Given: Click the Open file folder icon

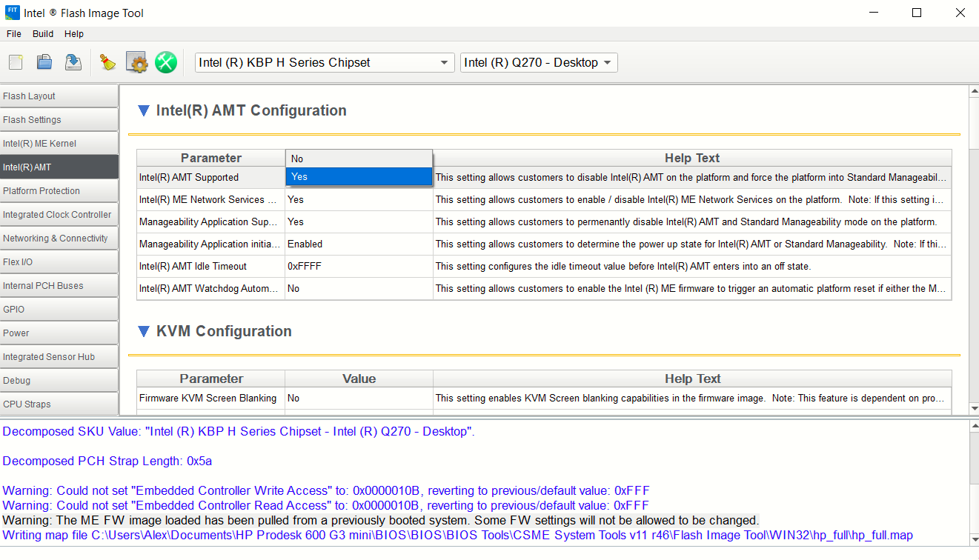Looking at the screenshot, I should (44, 62).
